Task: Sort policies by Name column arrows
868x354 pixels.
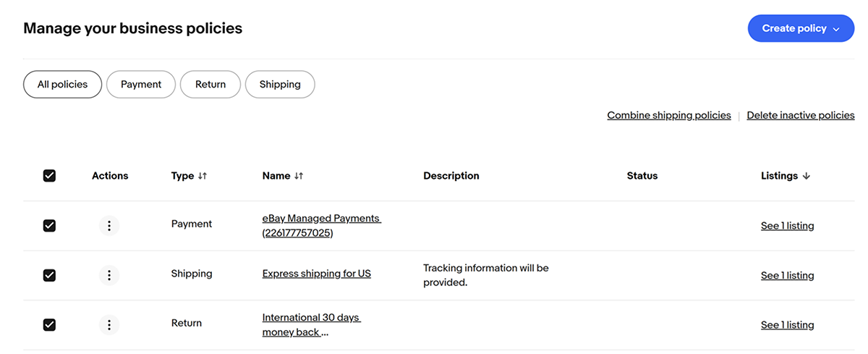Action: pyautogui.click(x=299, y=176)
